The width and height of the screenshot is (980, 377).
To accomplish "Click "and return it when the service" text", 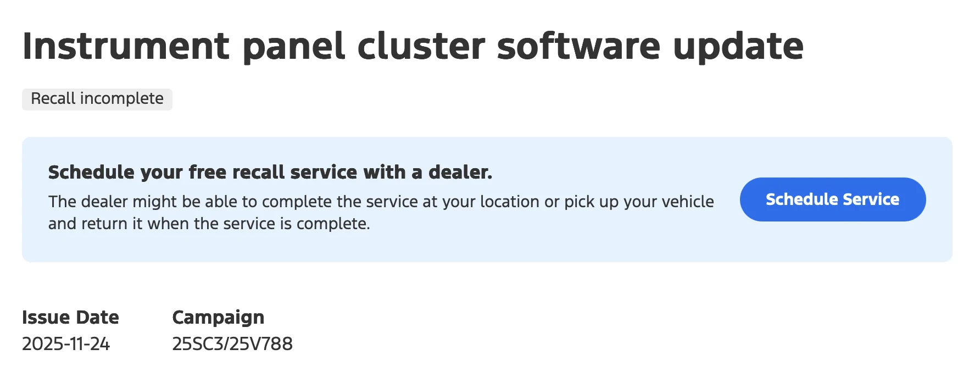I will 162,224.
